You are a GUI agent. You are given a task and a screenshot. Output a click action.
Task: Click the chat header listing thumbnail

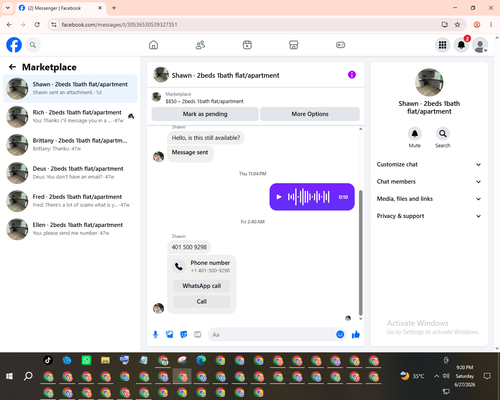click(161, 75)
